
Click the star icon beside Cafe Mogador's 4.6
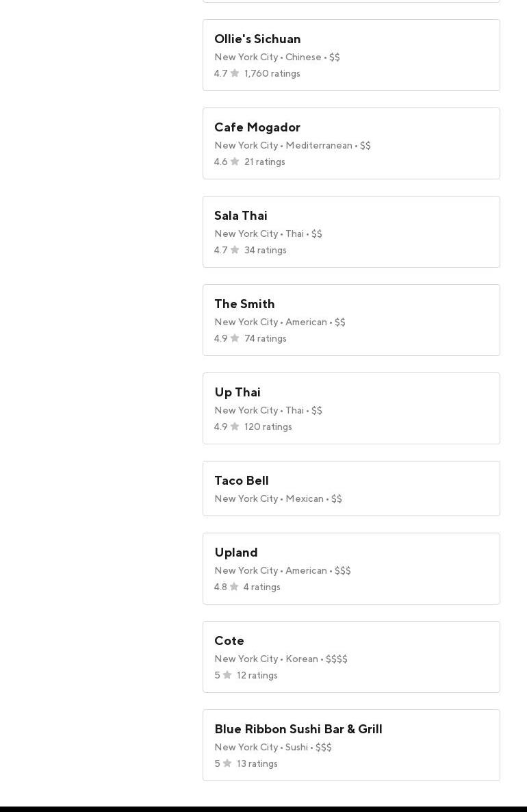coord(235,162)
